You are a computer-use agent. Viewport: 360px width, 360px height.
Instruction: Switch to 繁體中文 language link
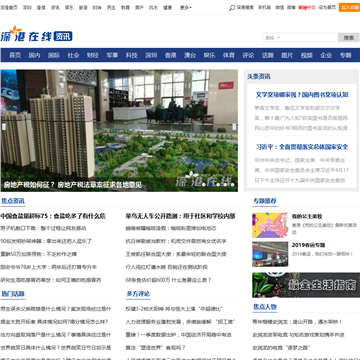pyautogui.click(x=307, y=7)
